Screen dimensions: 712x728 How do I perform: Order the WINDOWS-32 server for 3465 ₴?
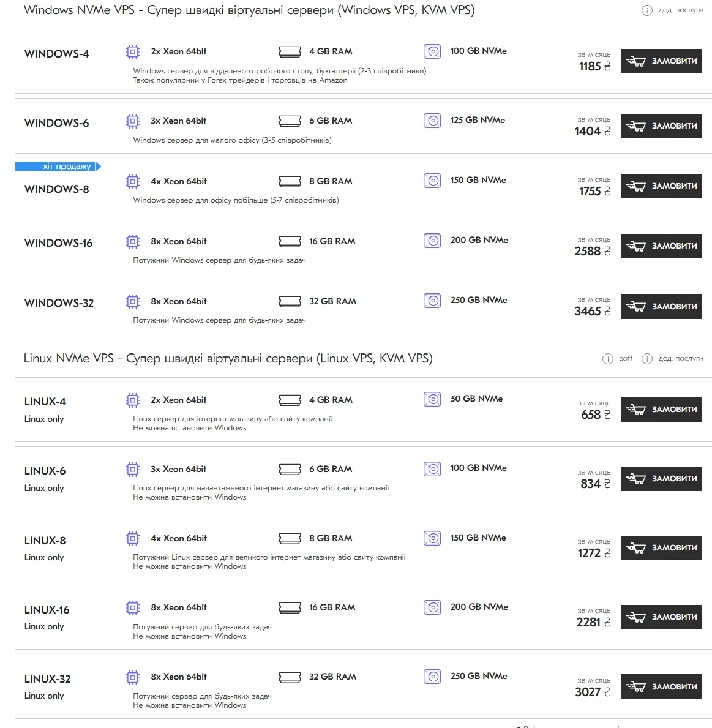tap(661, 306)
